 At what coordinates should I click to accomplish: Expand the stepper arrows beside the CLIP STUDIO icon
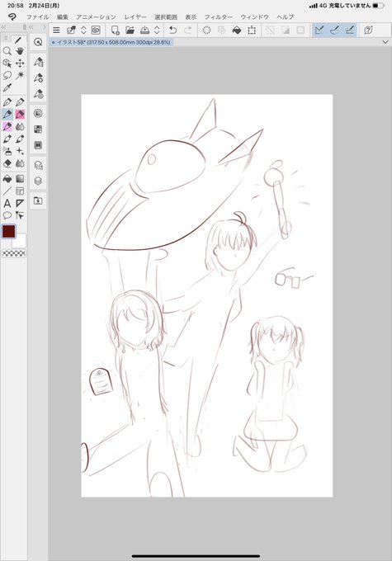point(83,30)
